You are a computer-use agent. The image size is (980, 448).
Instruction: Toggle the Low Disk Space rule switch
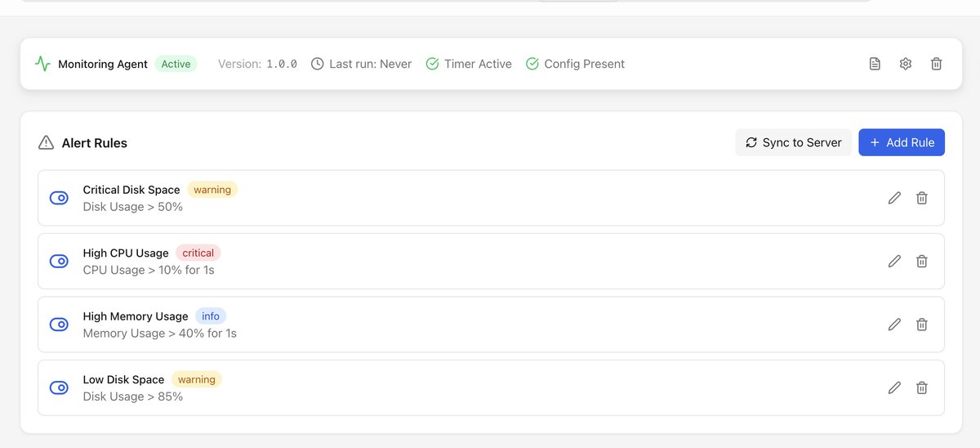coord(59,388)
